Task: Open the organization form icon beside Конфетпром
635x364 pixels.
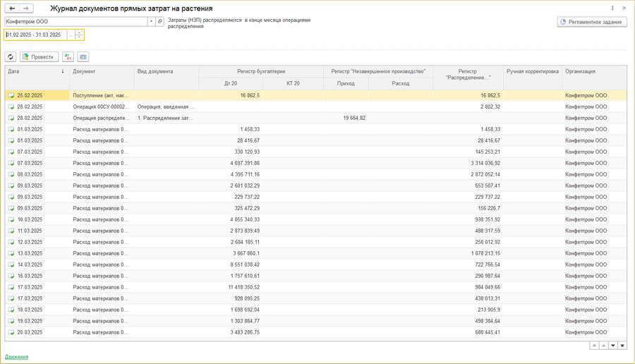Action: click(x=160, y=21)
